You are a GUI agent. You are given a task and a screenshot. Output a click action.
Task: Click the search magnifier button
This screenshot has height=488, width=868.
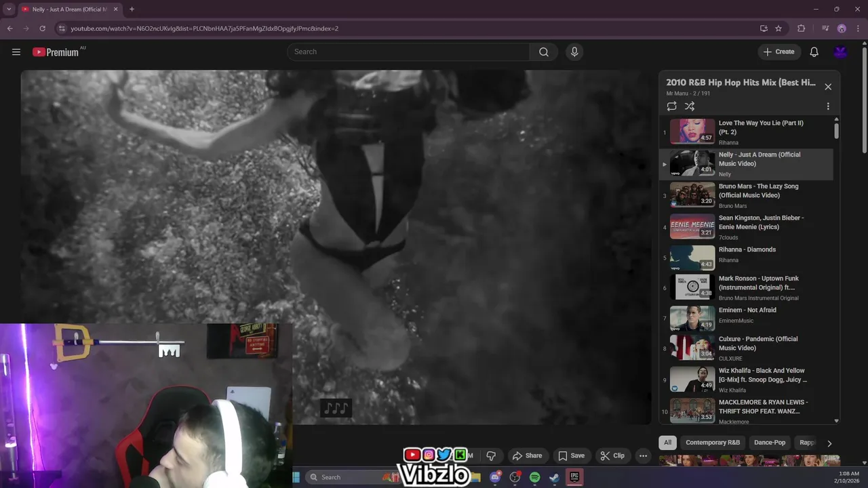pos(544,52)
